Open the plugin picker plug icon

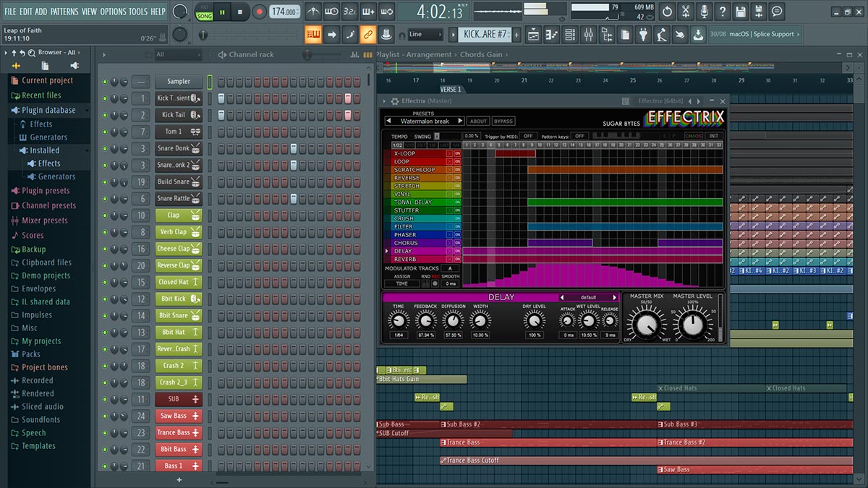pyautogui.click(x=644, y=34)
